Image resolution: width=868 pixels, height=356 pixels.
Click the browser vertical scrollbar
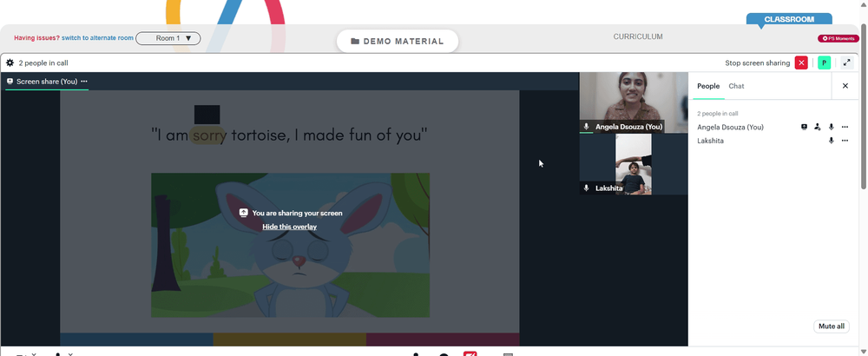tap(864, 107)
